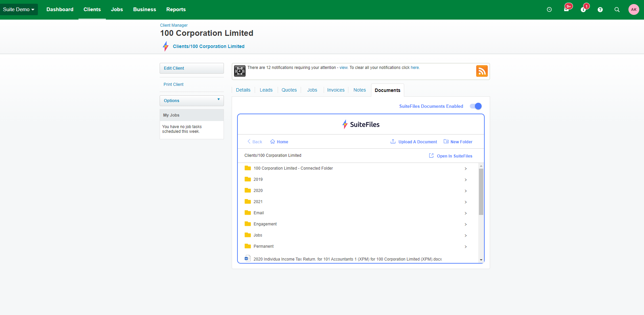Click the search magnifier icon
This screenshot has width=644, height=315.
click(x=617, y=10)
